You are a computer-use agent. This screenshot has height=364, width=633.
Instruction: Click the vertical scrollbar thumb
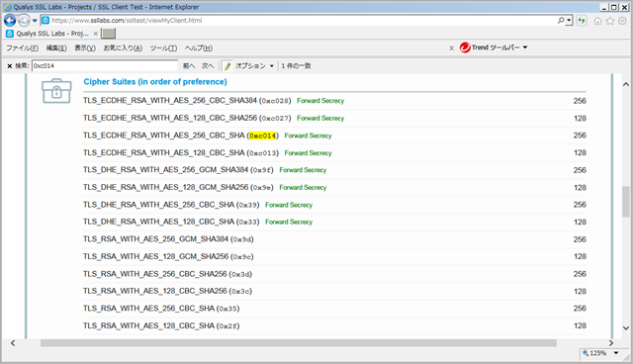pyautogui.click(x=626, y=202)
